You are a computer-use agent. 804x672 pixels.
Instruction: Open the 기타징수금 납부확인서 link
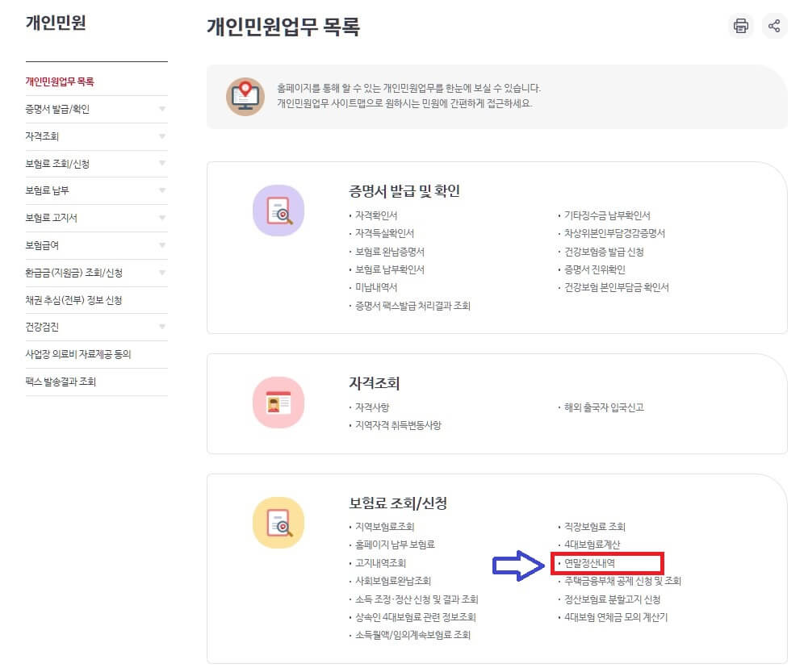(x=607, y=215)
